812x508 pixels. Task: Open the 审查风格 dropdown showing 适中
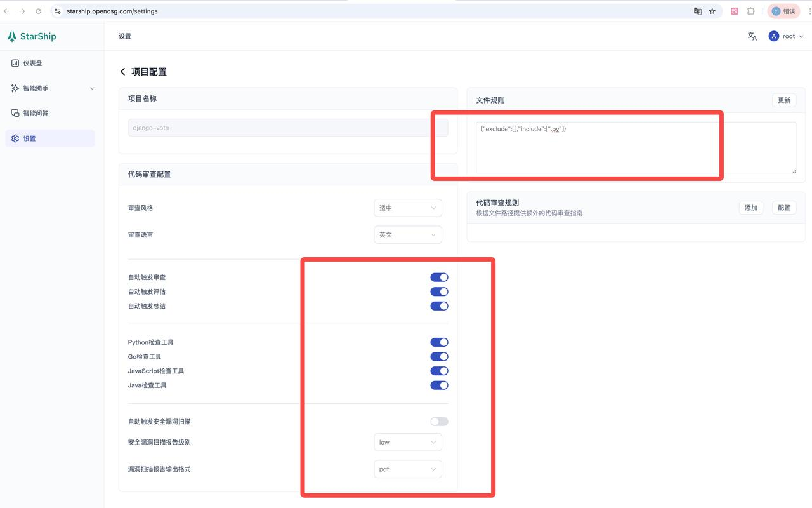tap(407, 208)
